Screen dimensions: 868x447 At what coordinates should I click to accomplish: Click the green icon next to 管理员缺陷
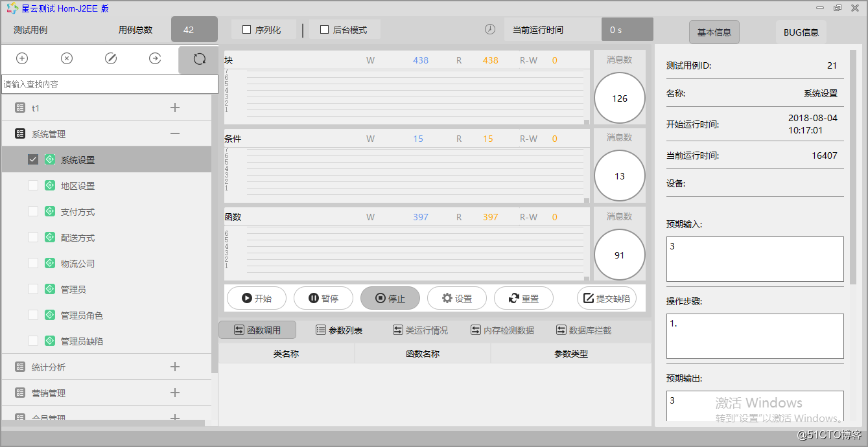pyautogui.click(x=50, y=341)
